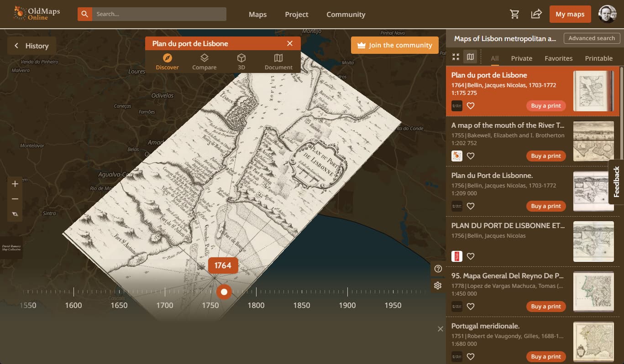
Task: Switch to the Favorites tab
Action: pos(558,58)
